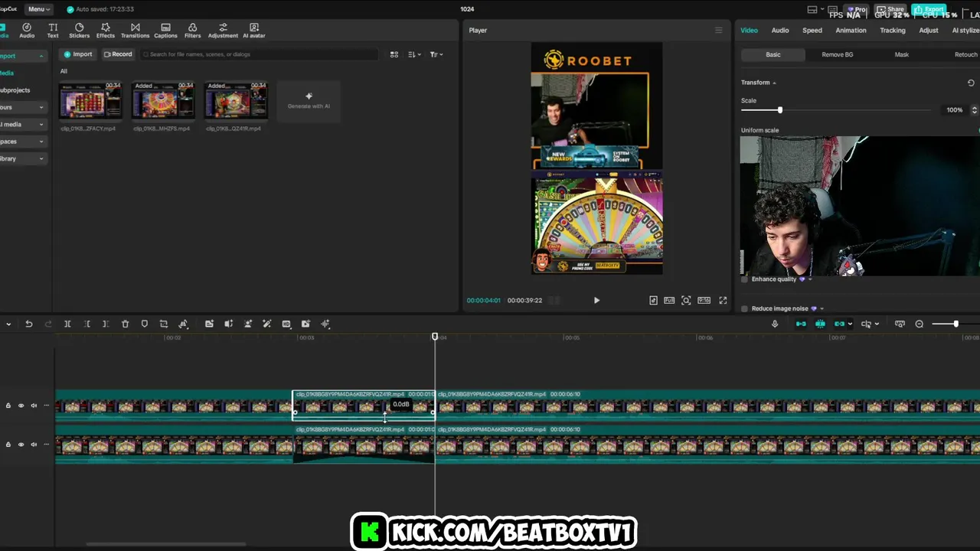Click Generate with AI tile
This screenshot has height=551, width=980.
coord(309,100)
